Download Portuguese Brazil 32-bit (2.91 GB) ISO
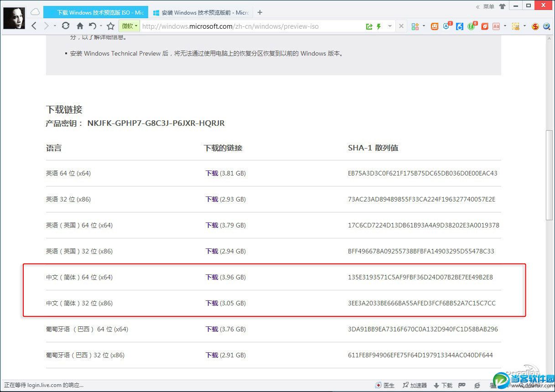 pos(212,355)
